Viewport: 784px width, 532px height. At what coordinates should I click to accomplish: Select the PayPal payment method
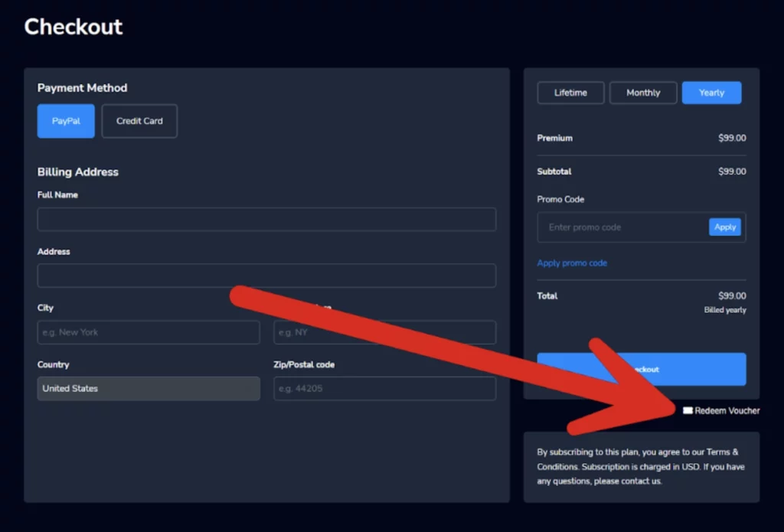click(x=65, y=121)
